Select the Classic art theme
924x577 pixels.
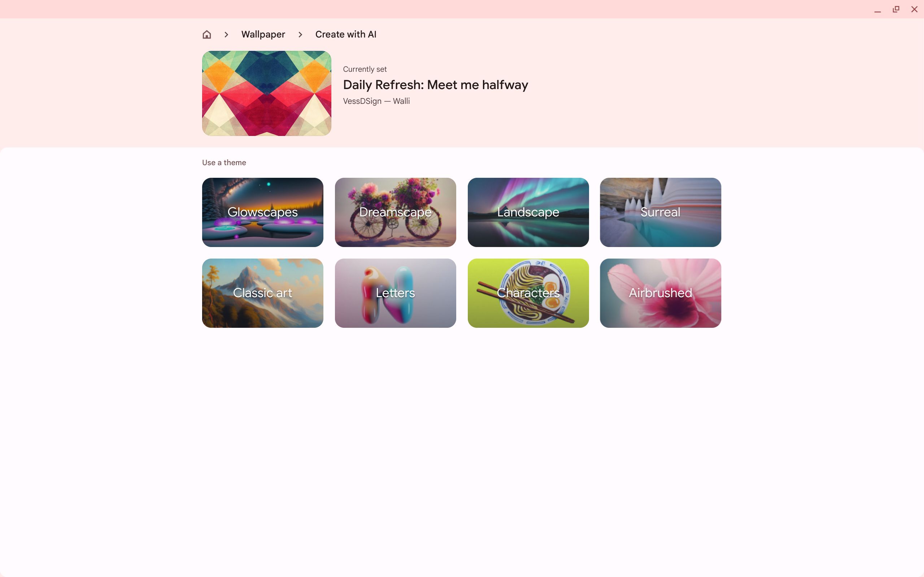(262, 292)
